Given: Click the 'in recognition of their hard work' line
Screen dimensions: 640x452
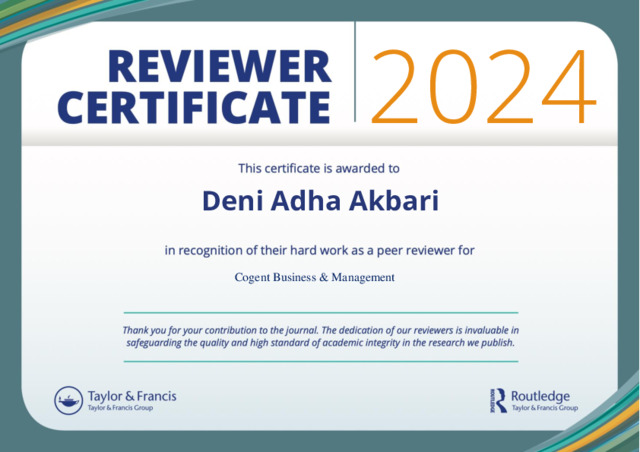Looking at the screenshot, I should (x=319, y=250).
